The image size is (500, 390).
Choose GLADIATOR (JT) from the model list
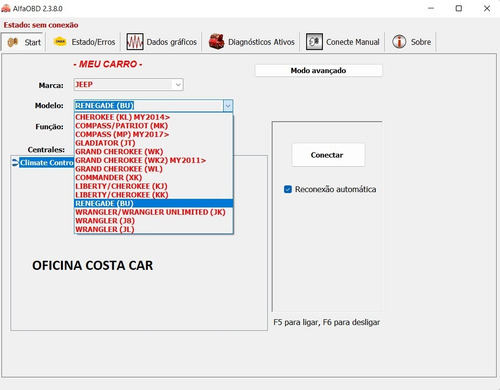[153, 143]
